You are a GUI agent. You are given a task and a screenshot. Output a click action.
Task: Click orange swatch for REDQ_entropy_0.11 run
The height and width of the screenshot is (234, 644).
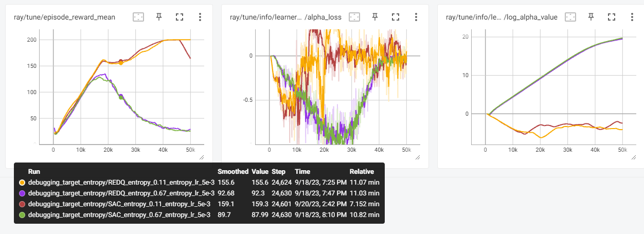22,183
